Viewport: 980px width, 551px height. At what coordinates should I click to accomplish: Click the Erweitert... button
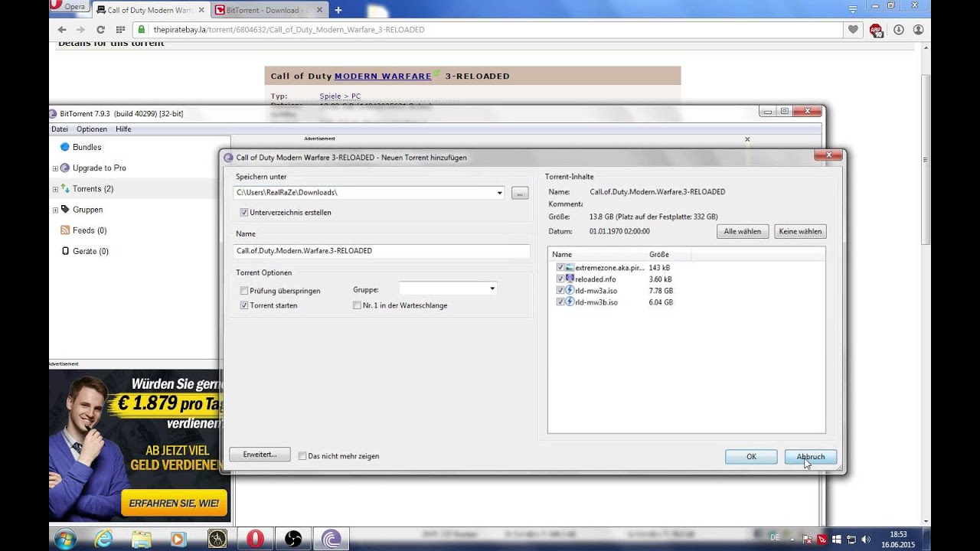(x=260, y=455)
